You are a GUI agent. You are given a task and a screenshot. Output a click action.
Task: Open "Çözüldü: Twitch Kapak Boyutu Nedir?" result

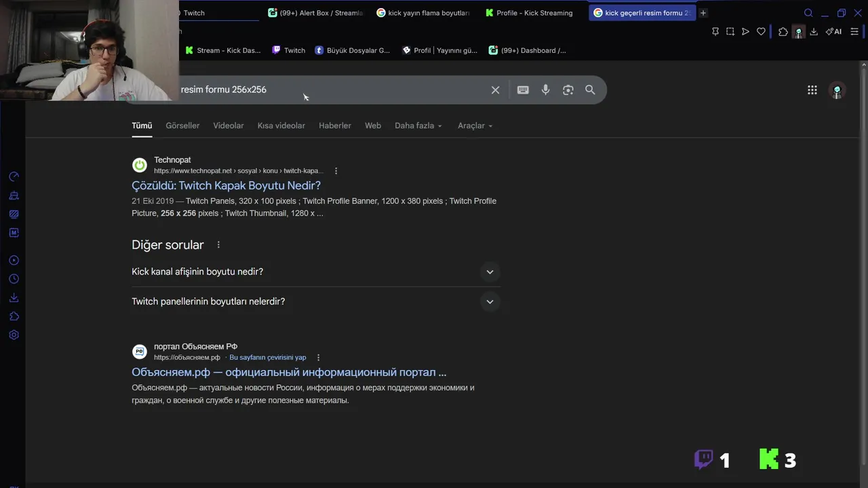[226, 185]
